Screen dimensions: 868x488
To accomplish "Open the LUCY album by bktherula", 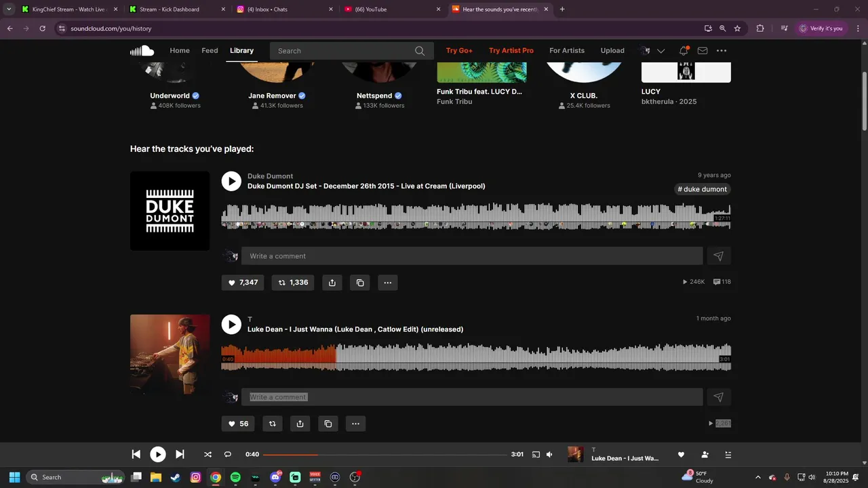I will [x=651, y=91].
